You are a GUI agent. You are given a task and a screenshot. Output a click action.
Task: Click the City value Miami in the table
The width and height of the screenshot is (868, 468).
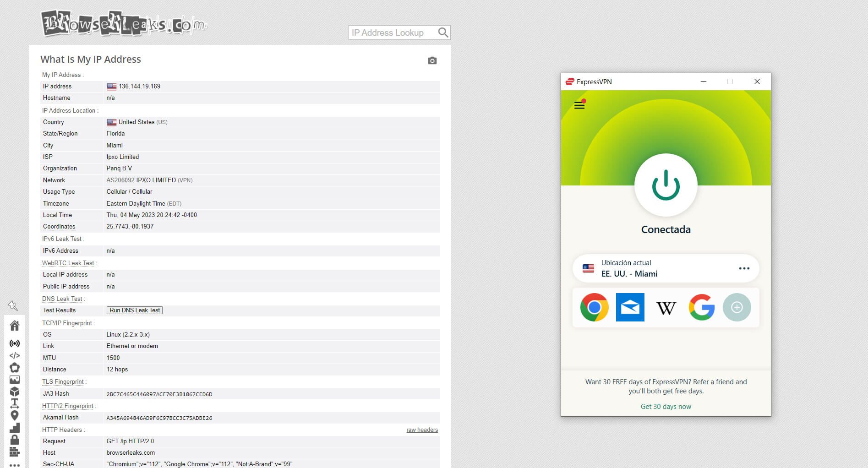pyautogui.click(x=115, y=145)
